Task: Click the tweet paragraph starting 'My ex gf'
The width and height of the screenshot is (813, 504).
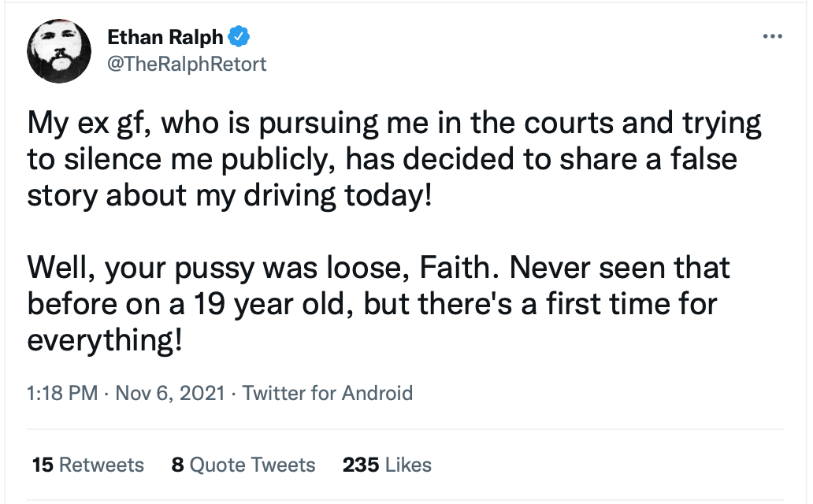Action: [394, 159]
